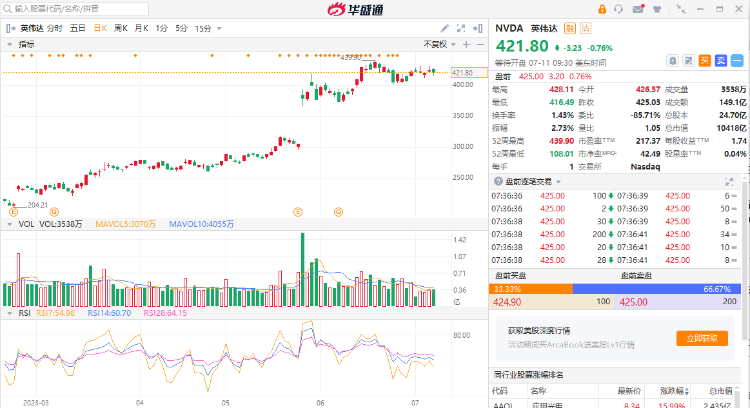Collapse the VOL panel triangle

point(10,224)
